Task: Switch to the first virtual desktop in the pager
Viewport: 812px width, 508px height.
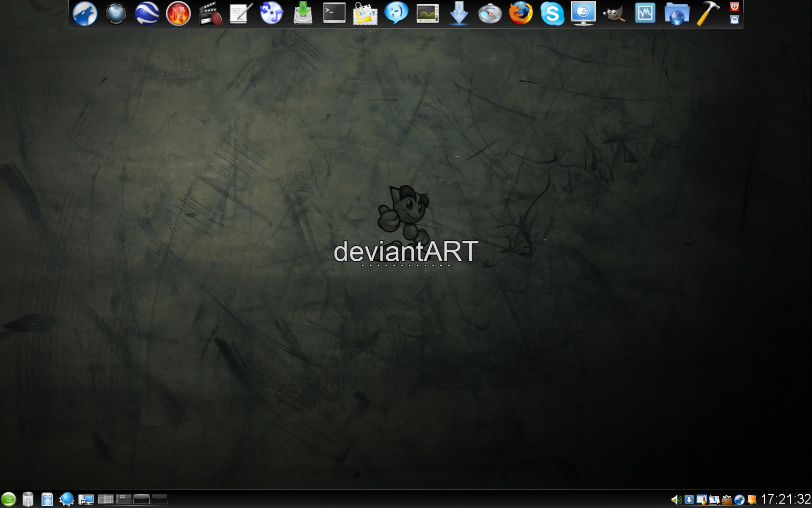Action: (106, 499)
